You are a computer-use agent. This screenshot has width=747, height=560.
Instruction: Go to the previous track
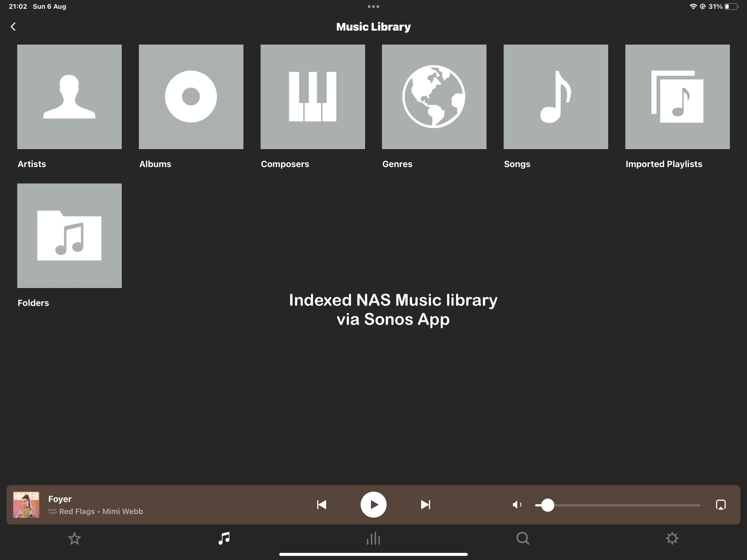(x=322, y=504)
